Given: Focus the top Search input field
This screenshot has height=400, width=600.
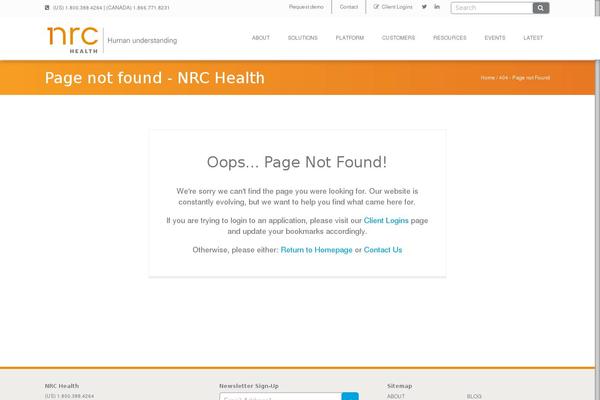Looking at the screenshot, I should click(x=492, y=8).
